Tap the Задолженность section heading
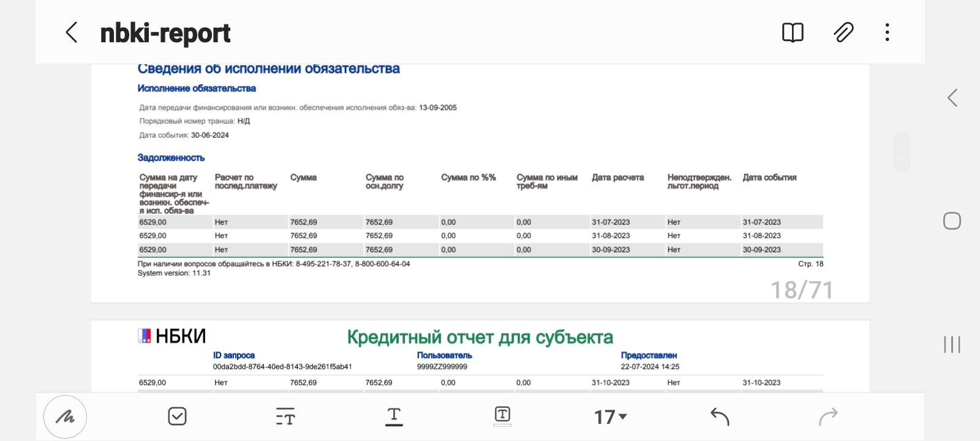Screen dimensions: 980x441 (x=171, y=158)
